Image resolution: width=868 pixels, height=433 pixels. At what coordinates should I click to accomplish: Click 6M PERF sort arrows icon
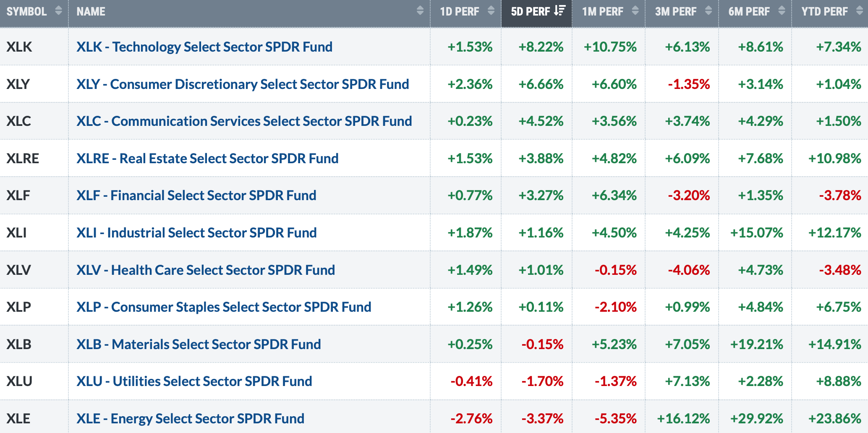coord(782,11)
